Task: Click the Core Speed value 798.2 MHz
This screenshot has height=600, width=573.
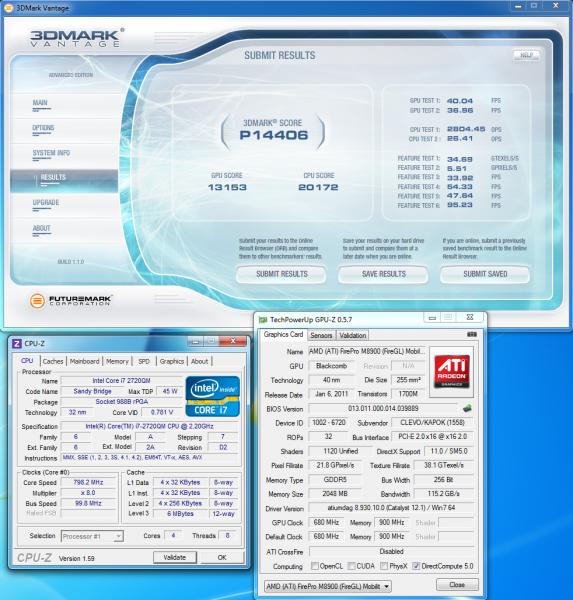Action: pos(88,483)
